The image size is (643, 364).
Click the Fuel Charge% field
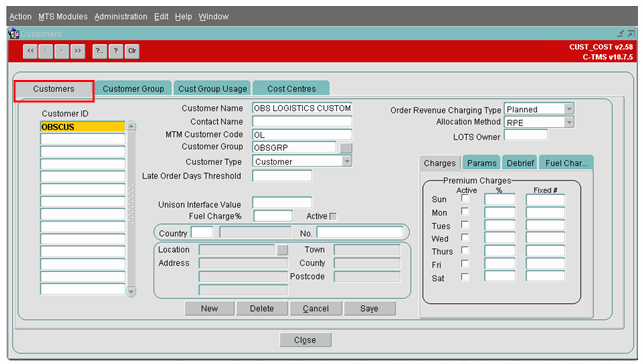coord(273,216)
